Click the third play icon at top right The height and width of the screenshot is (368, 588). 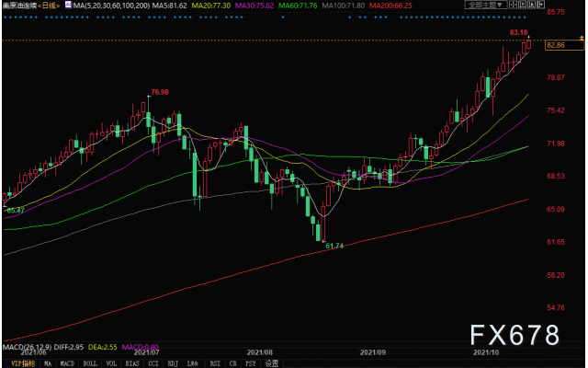[531, 5]
